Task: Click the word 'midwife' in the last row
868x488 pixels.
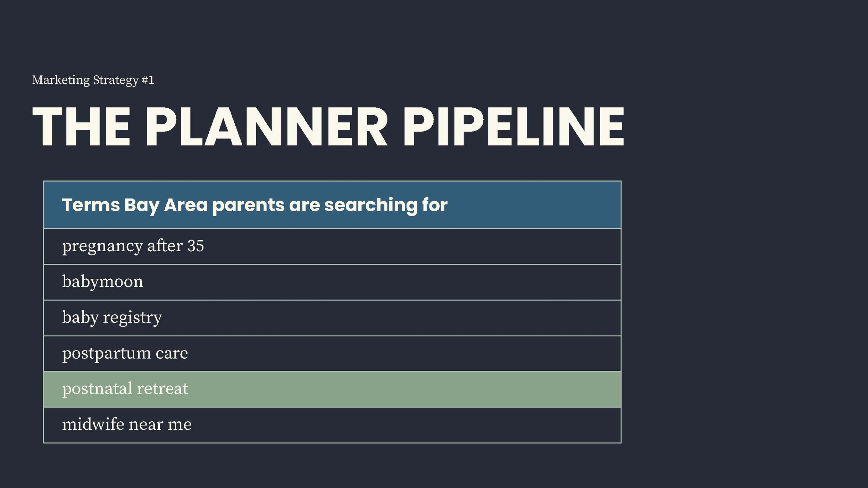Action: (93, 424)
